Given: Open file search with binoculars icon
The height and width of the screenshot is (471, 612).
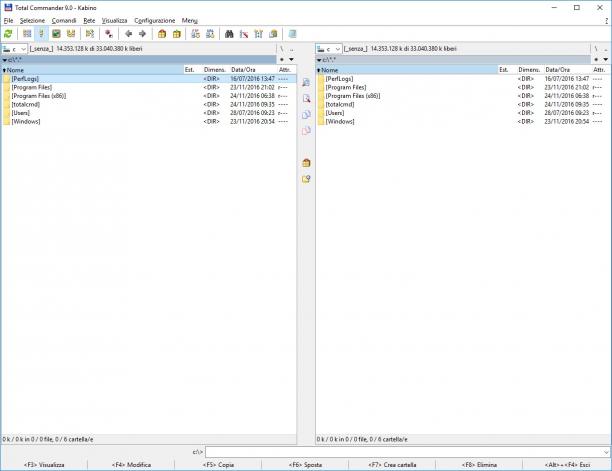Looking at the screenshot, I should coord(229,34).
